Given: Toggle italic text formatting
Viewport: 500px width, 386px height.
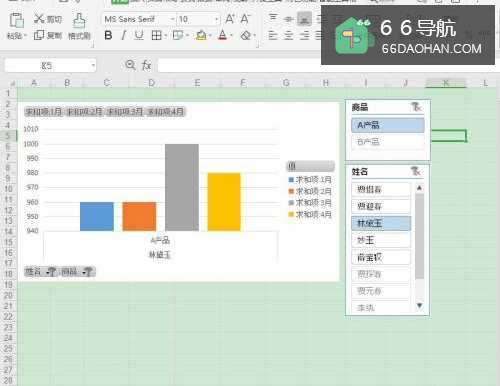Looking at the screenshot, I should click(123, 35).
